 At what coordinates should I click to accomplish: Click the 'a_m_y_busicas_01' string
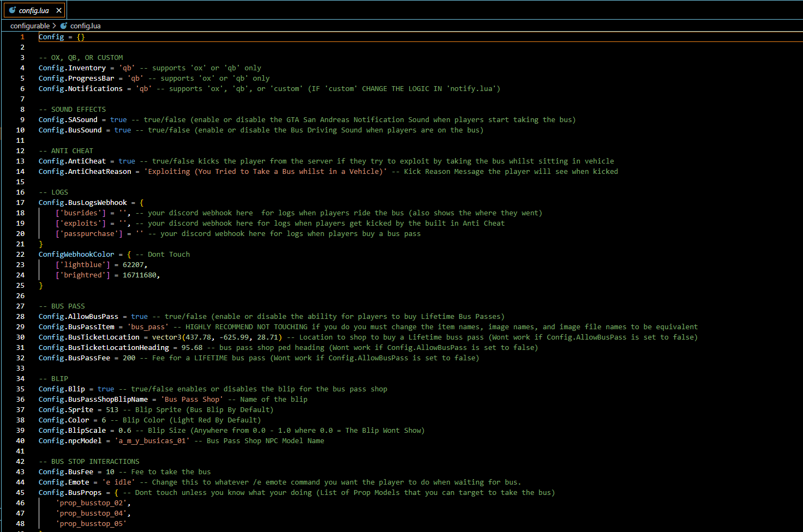[x=152, y=441]
